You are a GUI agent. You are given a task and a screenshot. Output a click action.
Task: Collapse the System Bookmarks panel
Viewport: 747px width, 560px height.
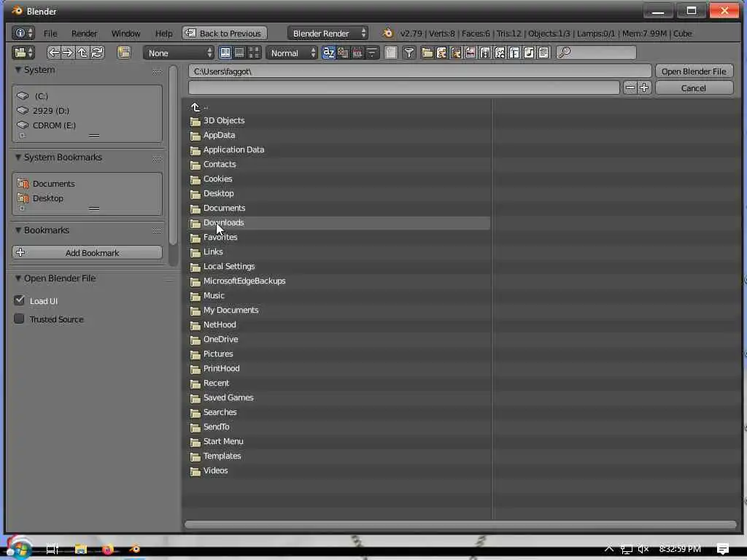click(18, 157)
